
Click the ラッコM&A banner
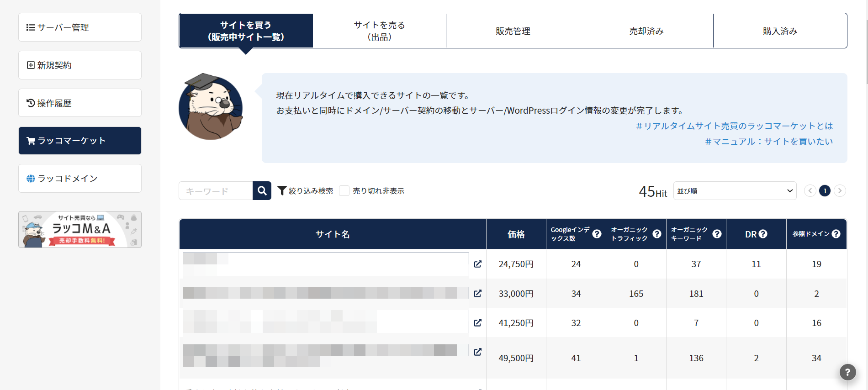point(80,229)
